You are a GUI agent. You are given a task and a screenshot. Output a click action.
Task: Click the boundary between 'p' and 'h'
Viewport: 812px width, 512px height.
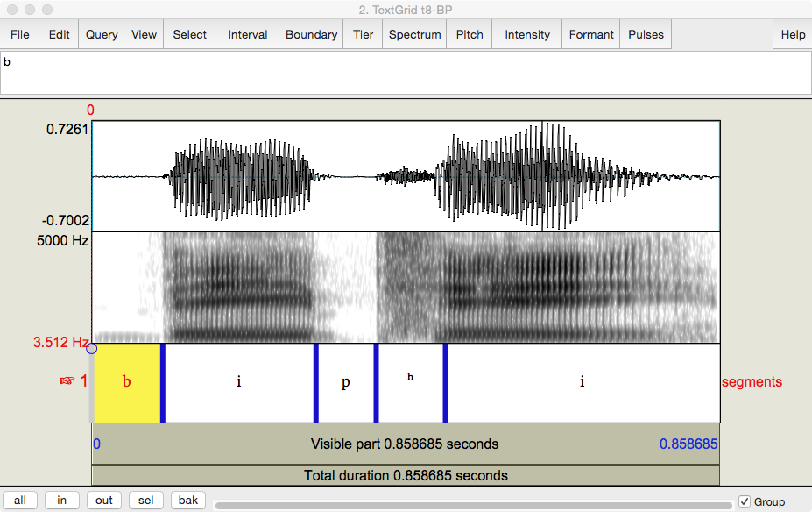[376, 383]
